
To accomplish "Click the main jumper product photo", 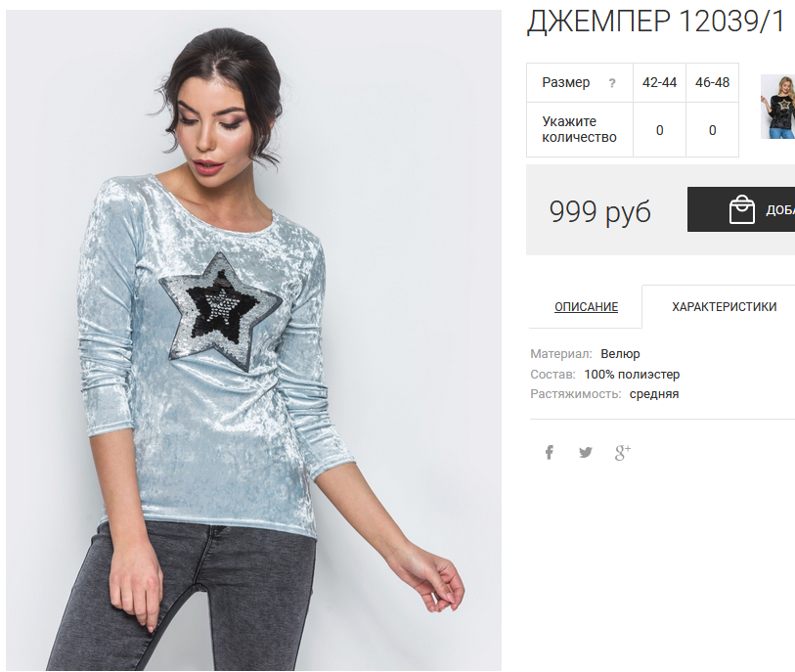I will (253, 340).
